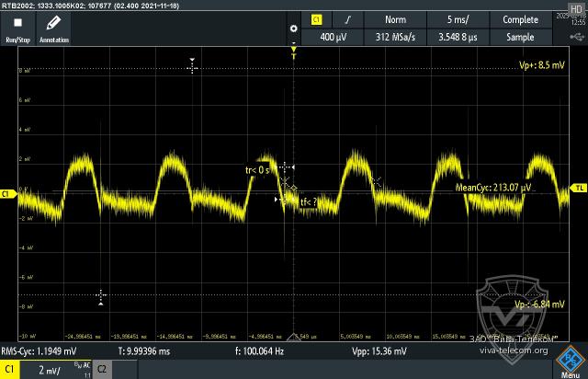The width and height of the screenshot is (588, 379).
Task: Enable the C2 channel tab
Action: [x=102, y=369]
